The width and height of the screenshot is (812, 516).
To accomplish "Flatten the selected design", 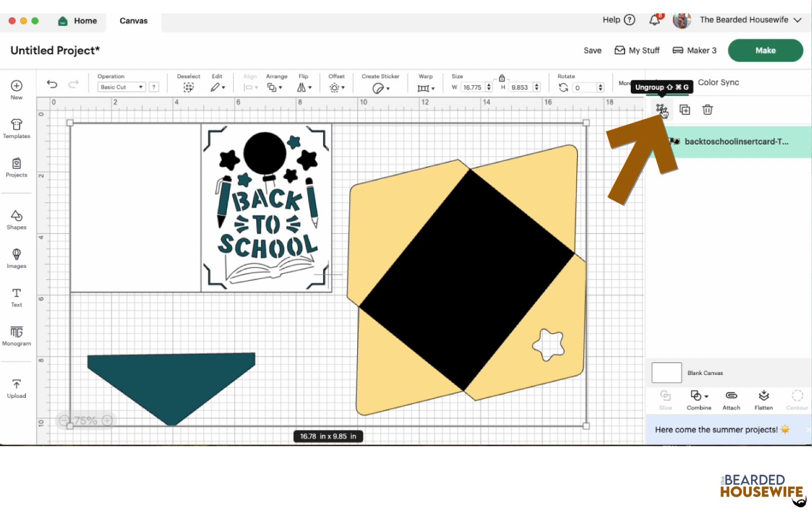I will point(763,399).
